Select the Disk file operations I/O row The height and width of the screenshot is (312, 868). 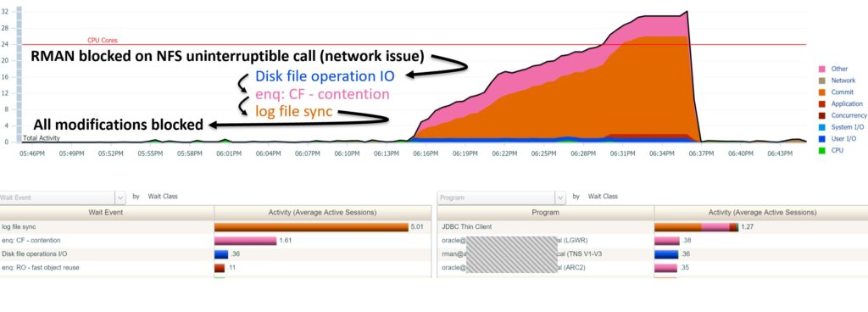pyautogui.click(x=215, y=253)
